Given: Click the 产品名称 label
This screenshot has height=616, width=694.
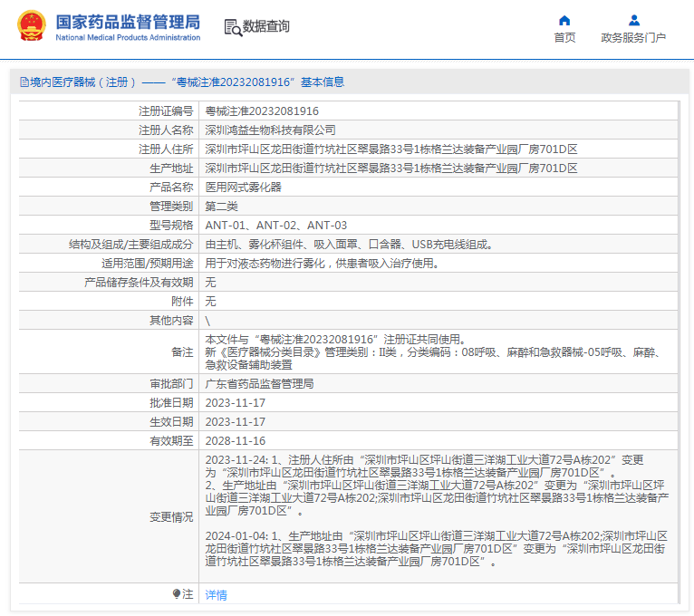Looking at the screenshot, I should click(x=172, y=188).
